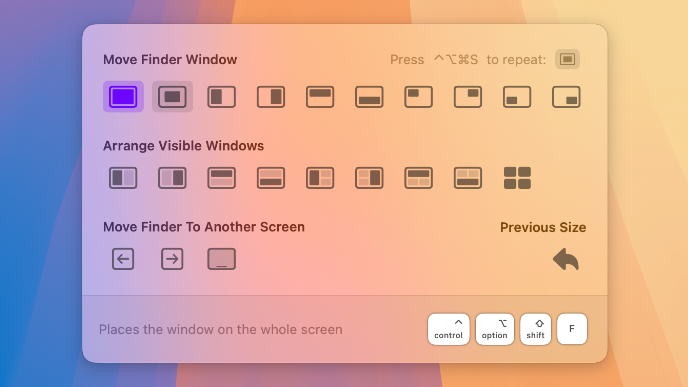
Task: Choose the almost-maximize centered window icon
Action: pyautogui.click(x=172, y=97)
